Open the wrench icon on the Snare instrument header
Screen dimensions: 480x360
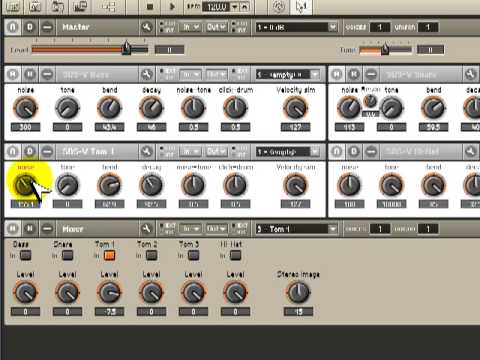470,74
